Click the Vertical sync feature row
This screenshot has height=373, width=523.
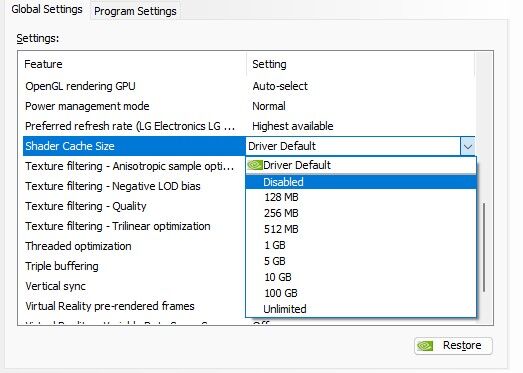pyautogui.click(x=134, y=286)
